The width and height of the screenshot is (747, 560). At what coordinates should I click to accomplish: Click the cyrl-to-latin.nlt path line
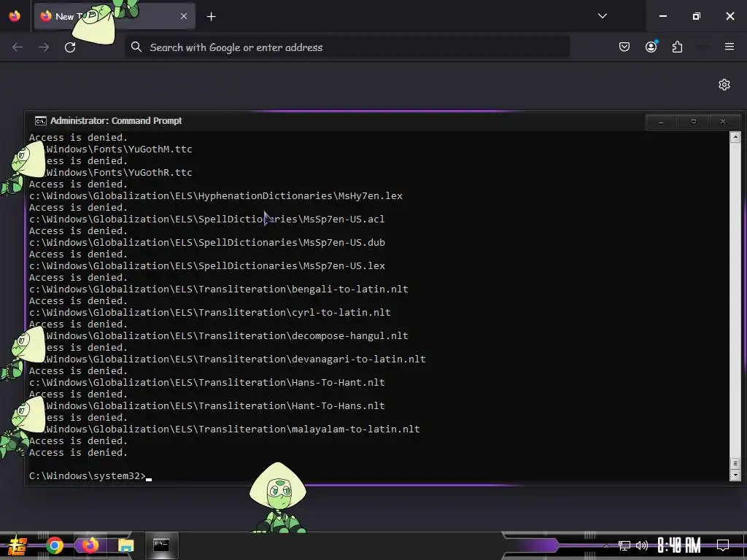coord(209,312)
